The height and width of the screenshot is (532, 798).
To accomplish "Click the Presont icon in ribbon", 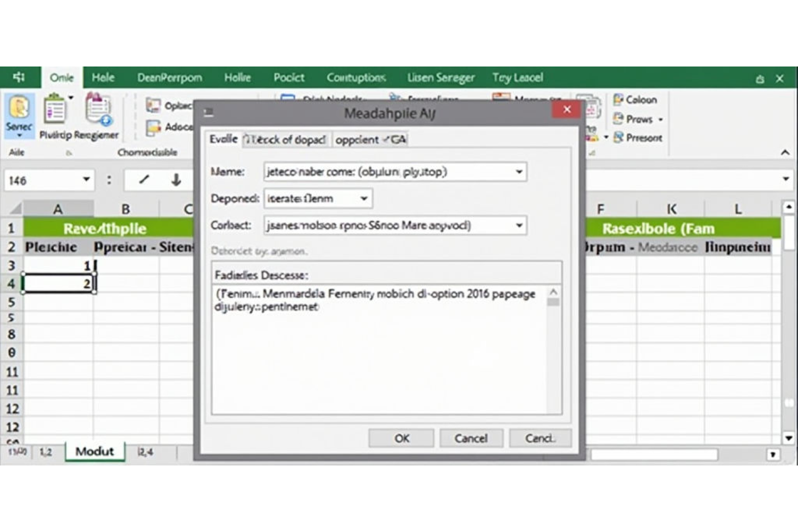I will tap(618, 138).
